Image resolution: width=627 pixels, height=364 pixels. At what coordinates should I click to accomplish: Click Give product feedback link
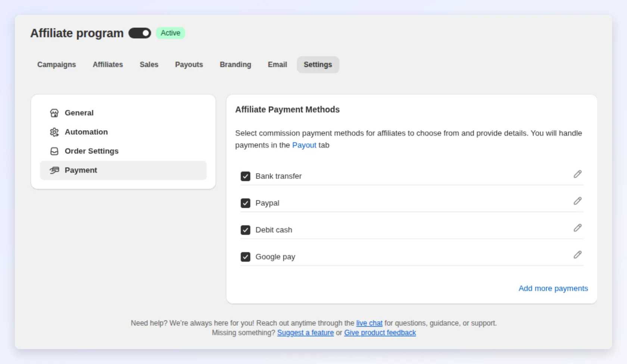point(380,333)
